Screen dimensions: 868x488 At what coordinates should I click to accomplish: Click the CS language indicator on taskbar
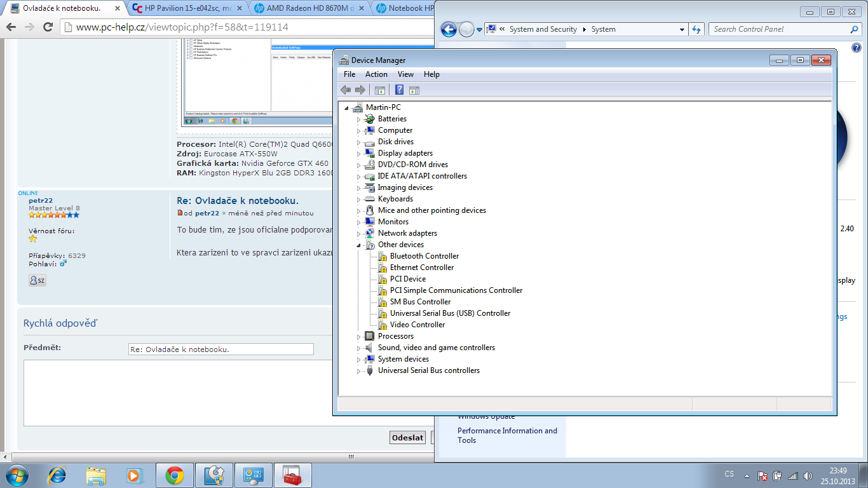point(729,475)
